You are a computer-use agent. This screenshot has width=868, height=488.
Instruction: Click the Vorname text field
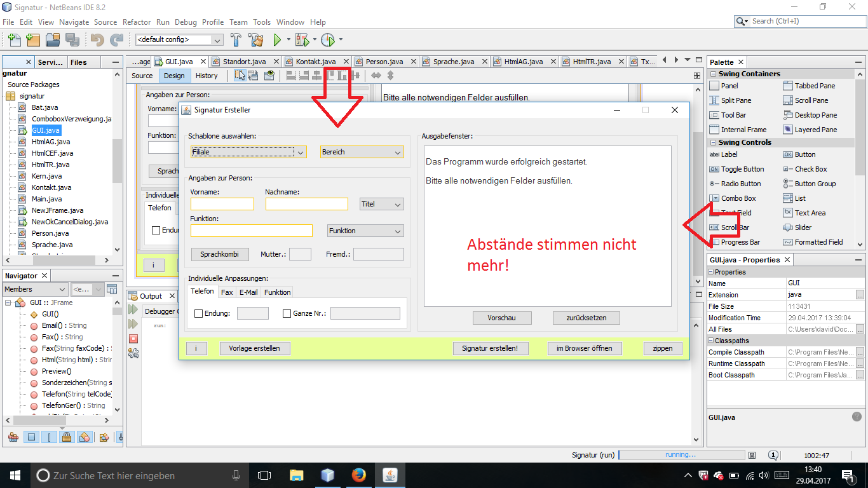pos(222,204)
